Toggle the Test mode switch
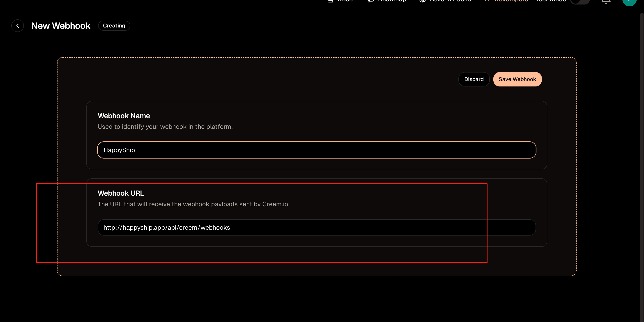Image resolution: width=644 pixels, height=322 pixels. tap(580, 2)
